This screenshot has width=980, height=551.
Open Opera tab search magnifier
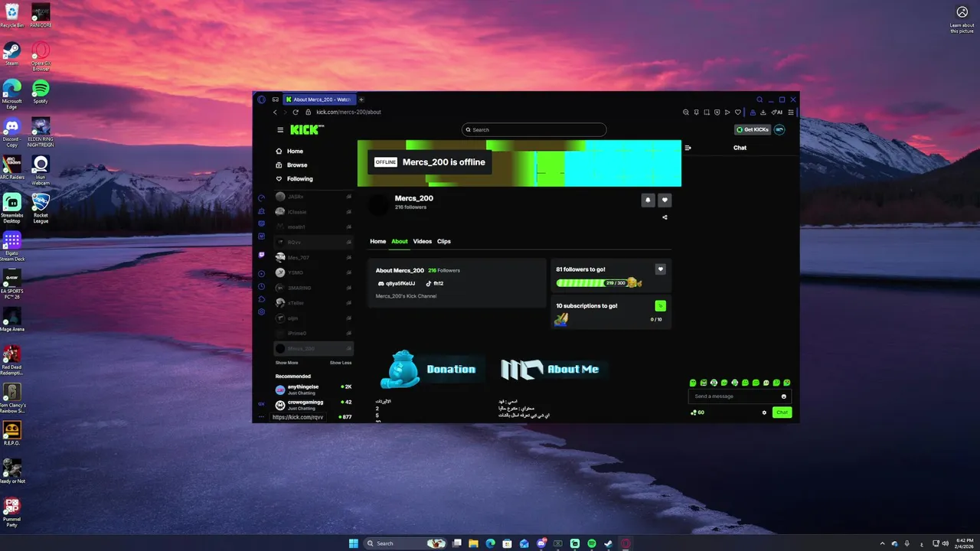pos(759,99)
